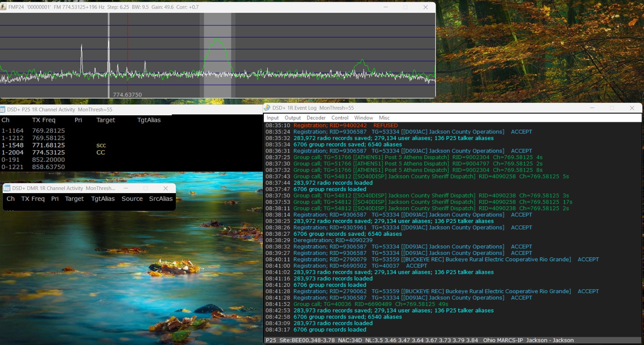The height and width of the screenshot is (345, 644).
Task: Minimize the DMR Channel Activity window
Action: [126, 188]
